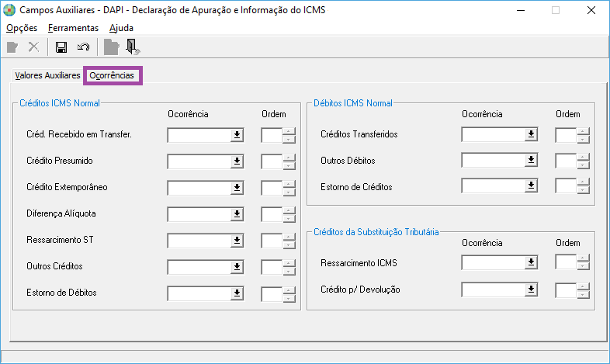
Task: Click the Delete X toolbar icon
Action: tap(33, 47)
